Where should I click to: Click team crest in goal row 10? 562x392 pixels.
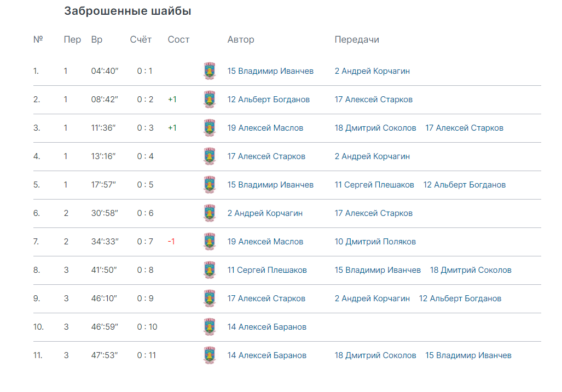tap(210, 327)
